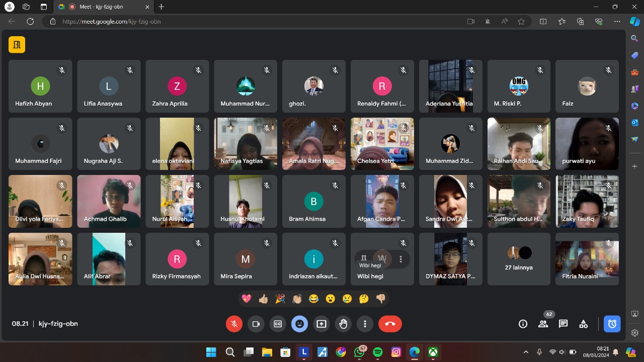Toggle closed captions
The image size is (644, 362).
point(277,324)
